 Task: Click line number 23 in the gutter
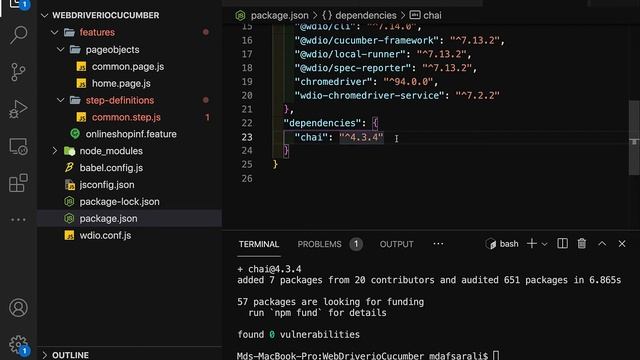click(247, 137)
